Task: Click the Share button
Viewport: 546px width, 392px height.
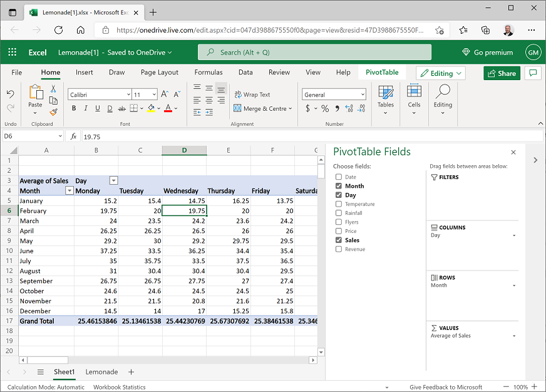Action: [x=501, y=73]
